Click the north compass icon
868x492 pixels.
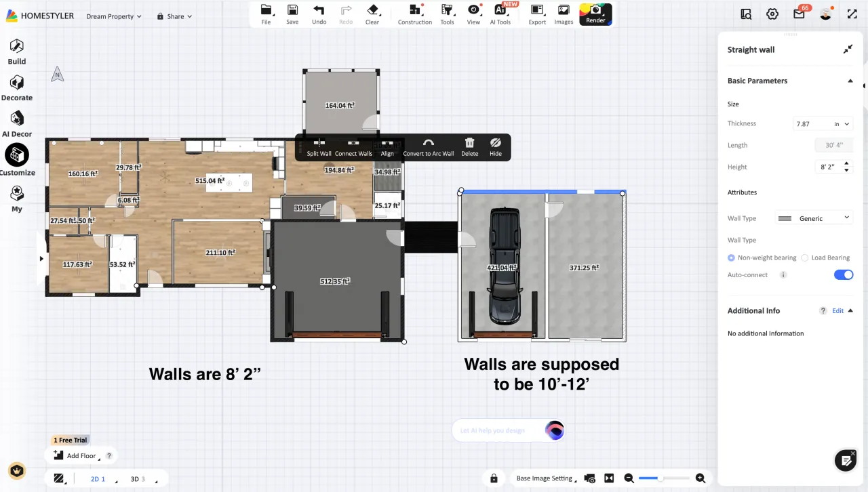click(58, 75)
